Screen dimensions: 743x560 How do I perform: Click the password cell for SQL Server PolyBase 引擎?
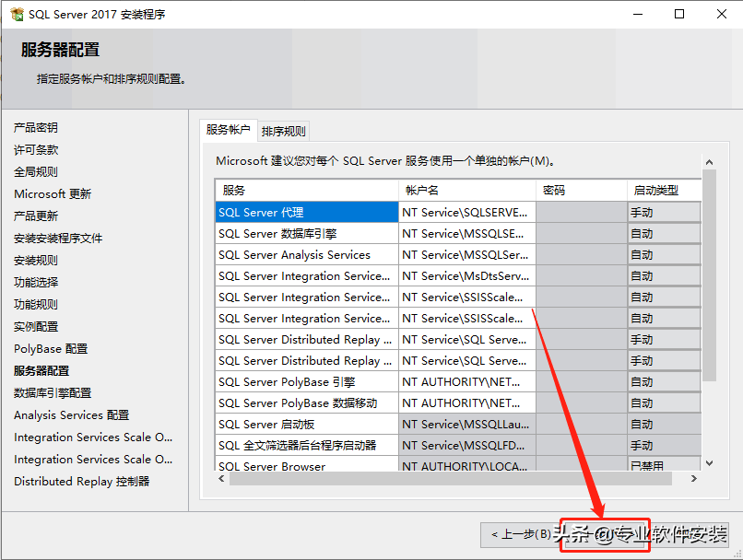click(581, 382)
